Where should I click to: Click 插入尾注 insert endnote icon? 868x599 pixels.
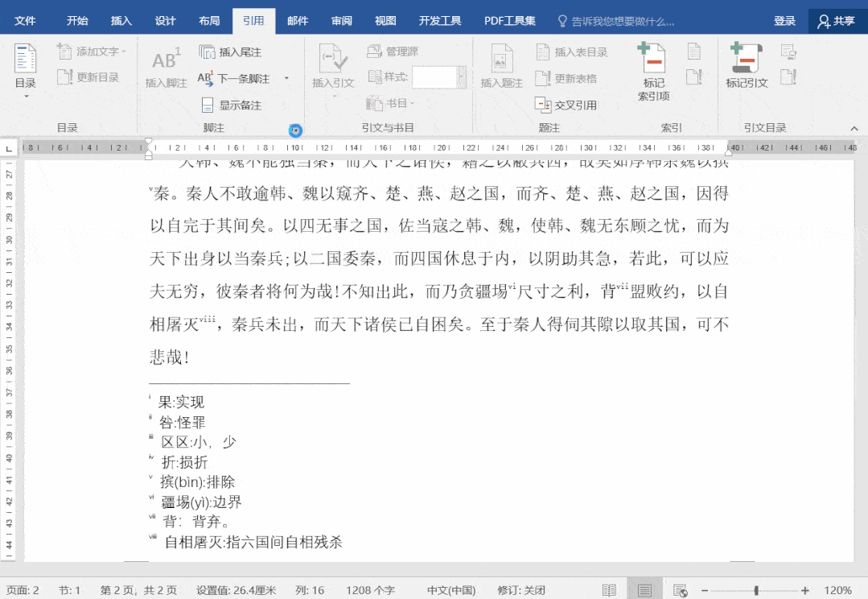tap(208, 52)
